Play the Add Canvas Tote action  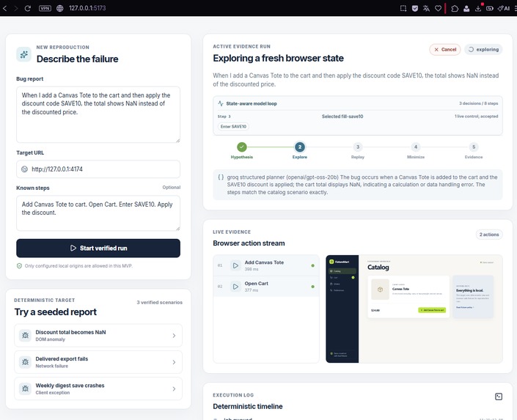[x=235, y=265]
